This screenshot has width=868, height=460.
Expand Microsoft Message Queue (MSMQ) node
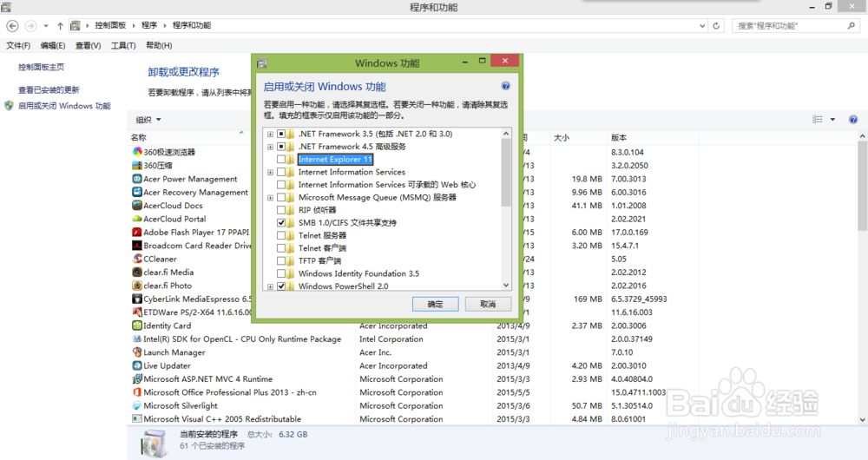[270, 198]
